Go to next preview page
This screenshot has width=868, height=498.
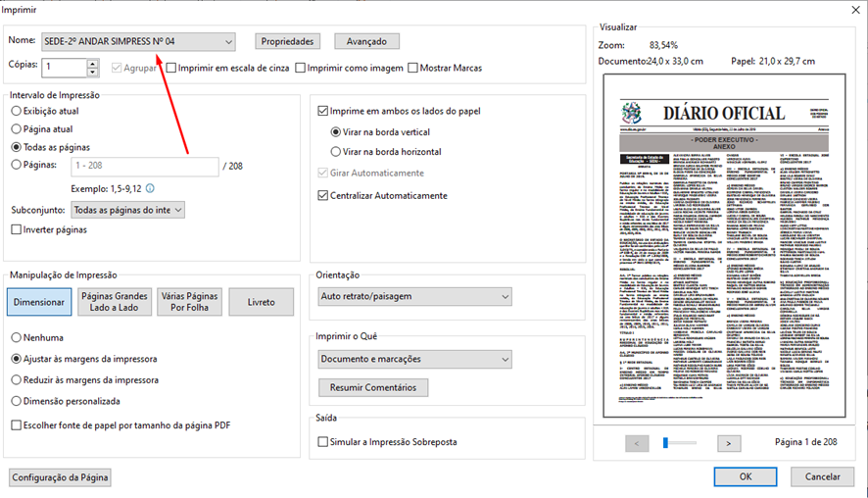point(729,443)
